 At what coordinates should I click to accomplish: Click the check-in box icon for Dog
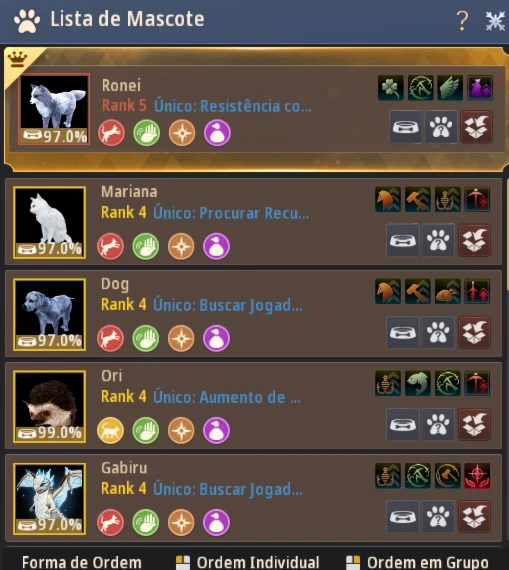pos(474,332)
